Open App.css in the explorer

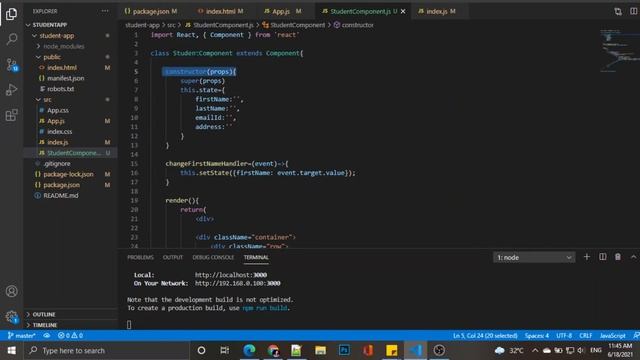point(58,110)
